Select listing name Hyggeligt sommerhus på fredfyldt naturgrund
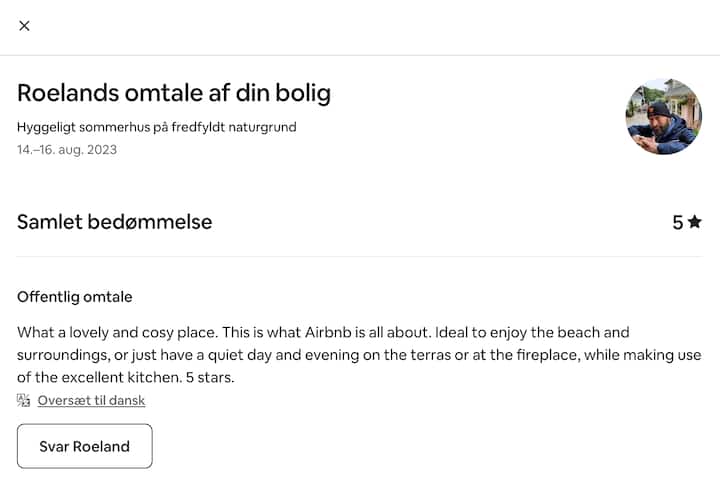Viewport: 720px width, 484px height. click(x=157, y=127)
